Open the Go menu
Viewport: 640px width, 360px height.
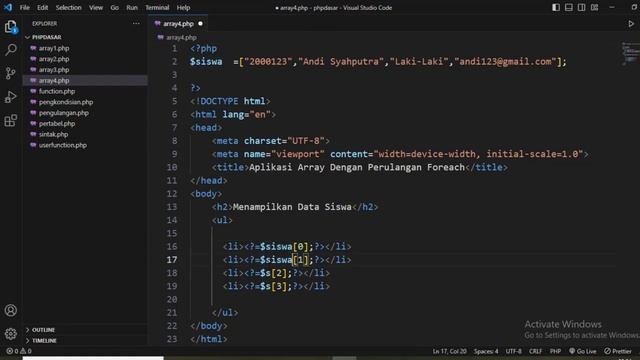click(115, 7)
